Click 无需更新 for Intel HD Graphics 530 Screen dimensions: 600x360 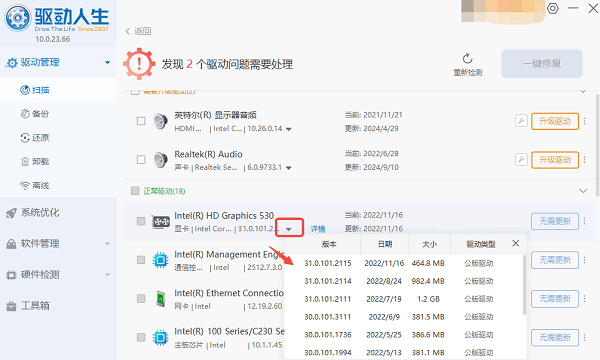(x=554, y=221)
